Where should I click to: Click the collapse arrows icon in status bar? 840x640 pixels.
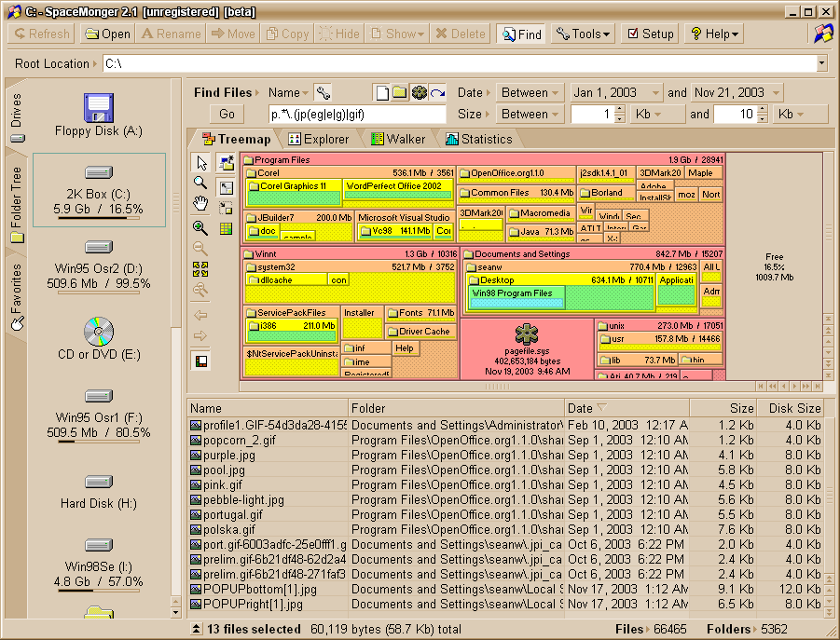[197, 630]
